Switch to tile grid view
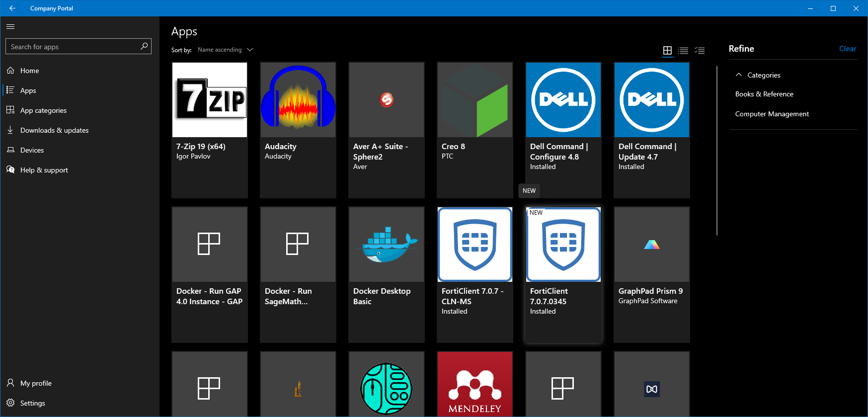The image size is (868, 417). pyautogui.click(x=667, y=50)
